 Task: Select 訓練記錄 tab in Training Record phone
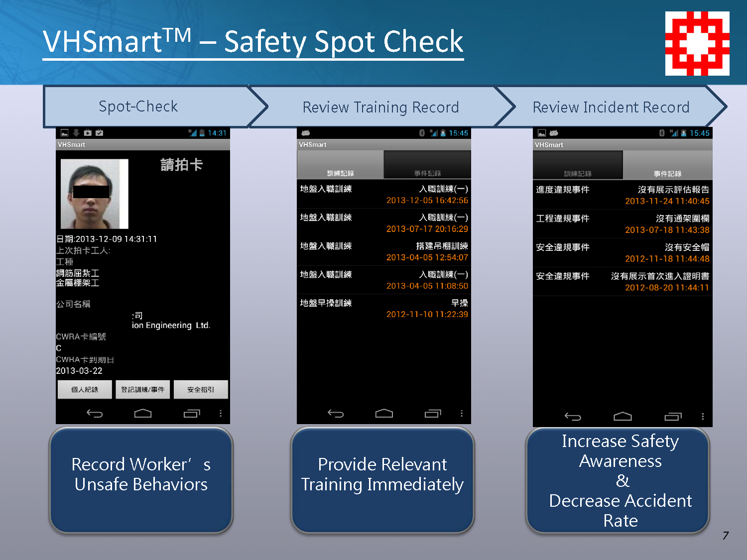tap(340, 165)
